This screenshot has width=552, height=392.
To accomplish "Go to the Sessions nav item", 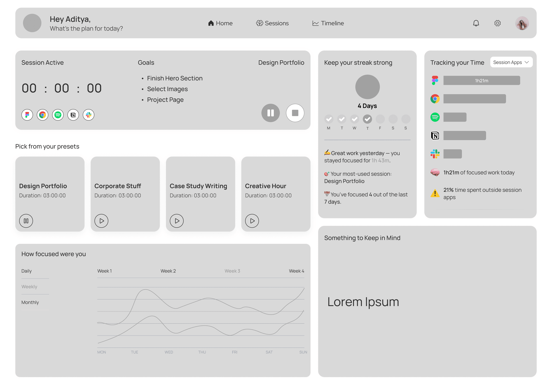I will (272, 23).
